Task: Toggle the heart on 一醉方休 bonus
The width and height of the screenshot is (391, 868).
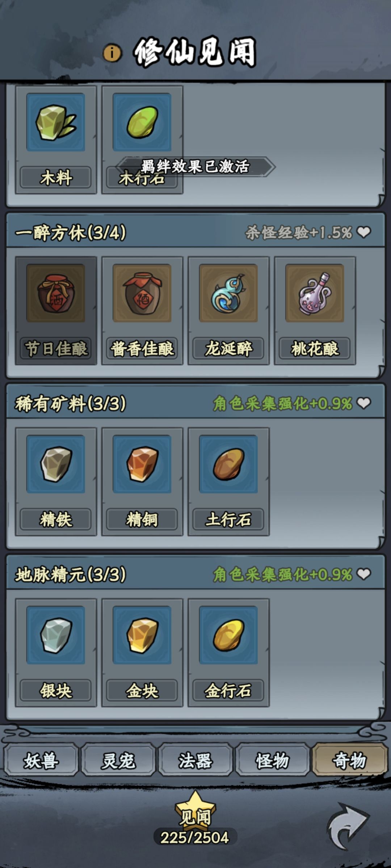Action: [x=364, y=232]
